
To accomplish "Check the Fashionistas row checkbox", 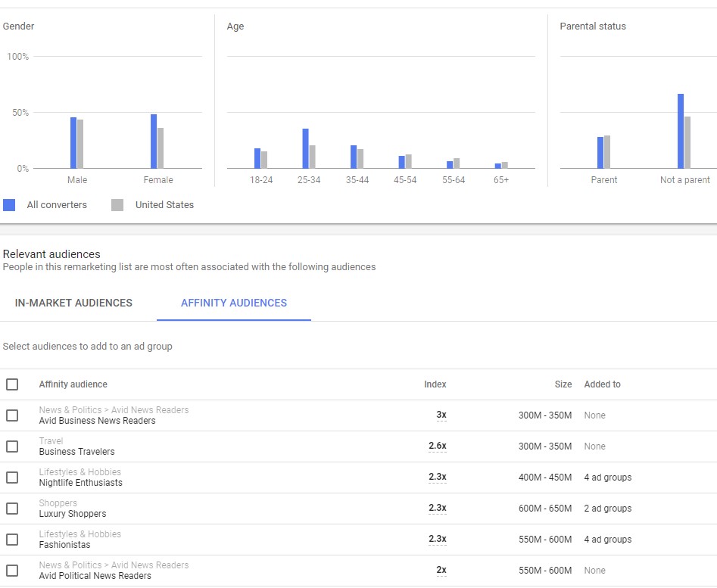I will pyautogui.click(x=12, y=540).
